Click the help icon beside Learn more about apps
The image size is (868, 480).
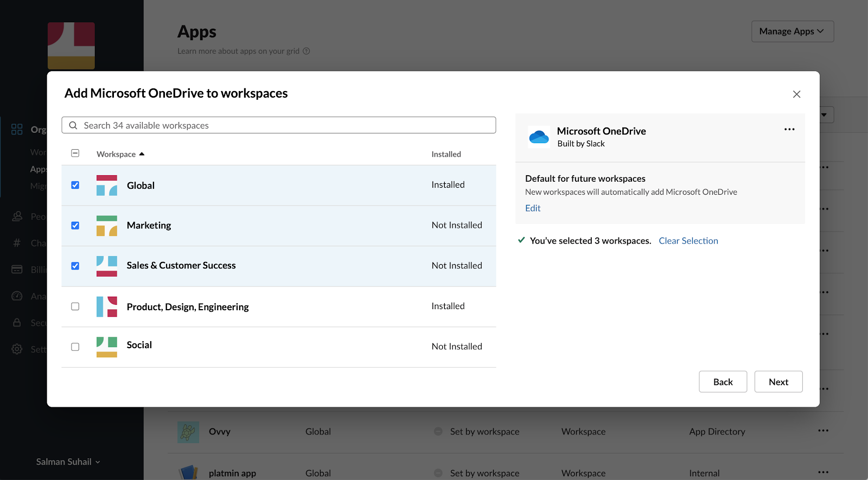point(306,51)
